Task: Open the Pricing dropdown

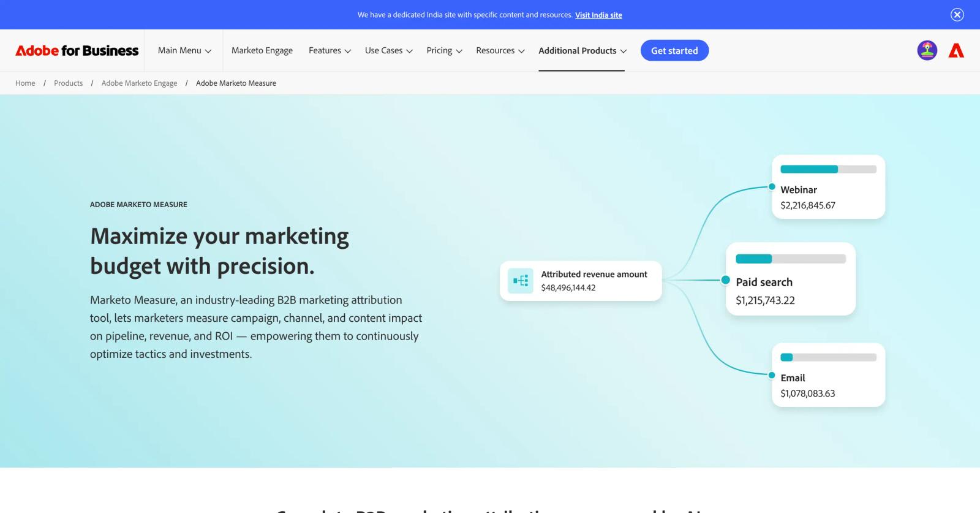Action: [444, 50]
